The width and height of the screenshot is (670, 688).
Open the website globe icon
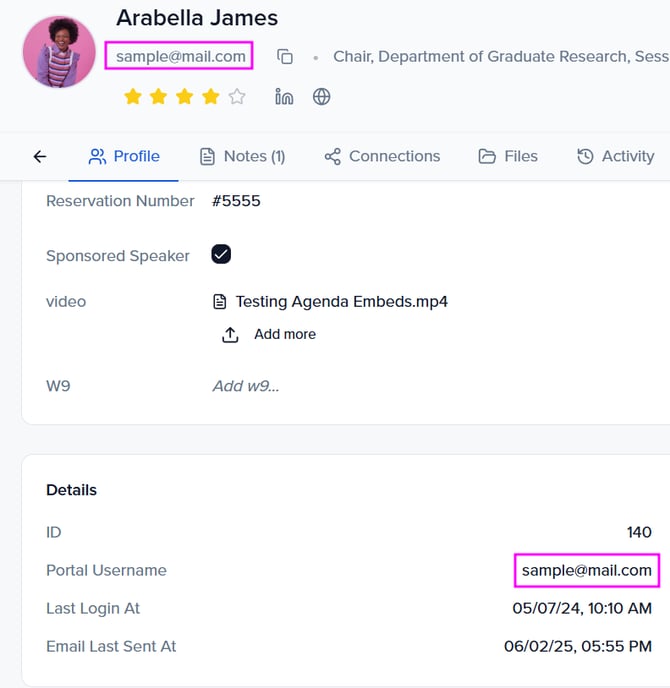tap(321, 97)
